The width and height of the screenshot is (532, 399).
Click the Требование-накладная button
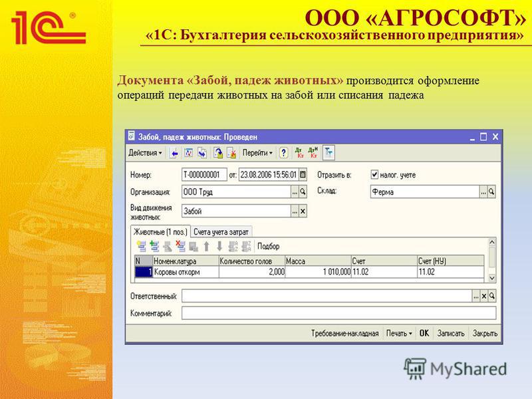[344, 333]
